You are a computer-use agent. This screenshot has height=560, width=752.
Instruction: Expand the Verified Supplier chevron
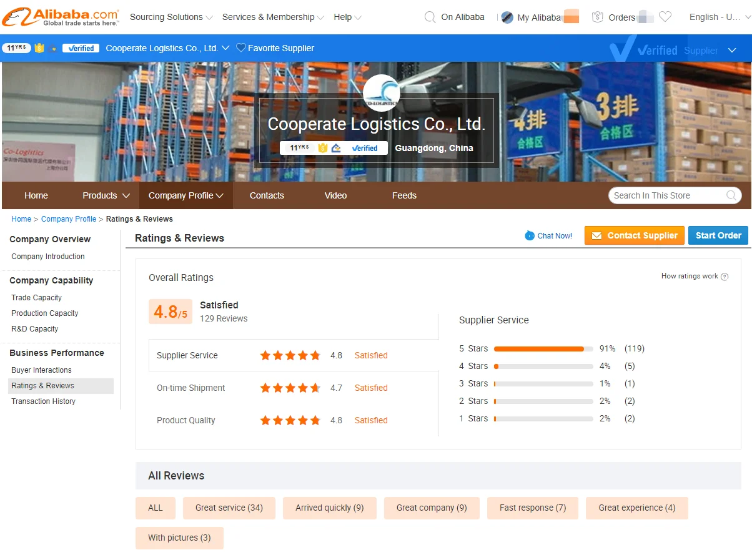point(732,51)
